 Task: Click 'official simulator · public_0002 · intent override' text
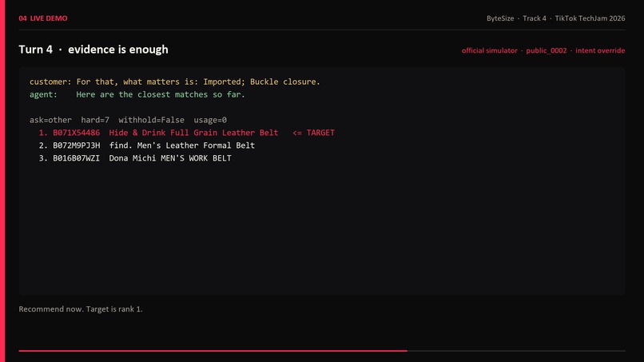543,50
